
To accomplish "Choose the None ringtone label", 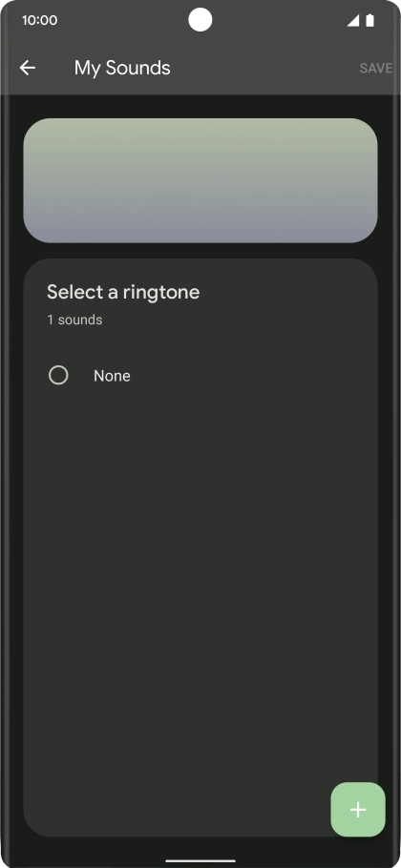I will pos(112,376).
